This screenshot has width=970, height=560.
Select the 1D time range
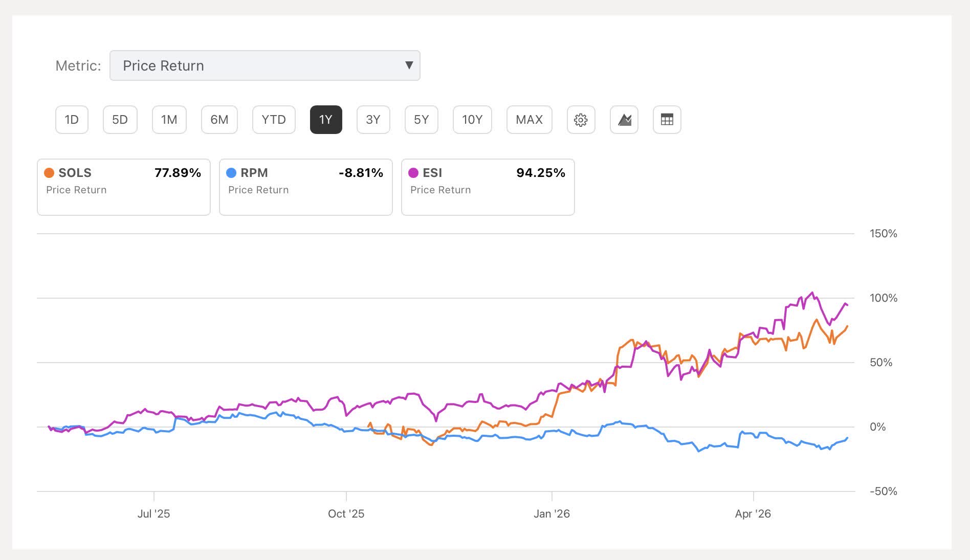pyautogui.click(x=72, y=120)
